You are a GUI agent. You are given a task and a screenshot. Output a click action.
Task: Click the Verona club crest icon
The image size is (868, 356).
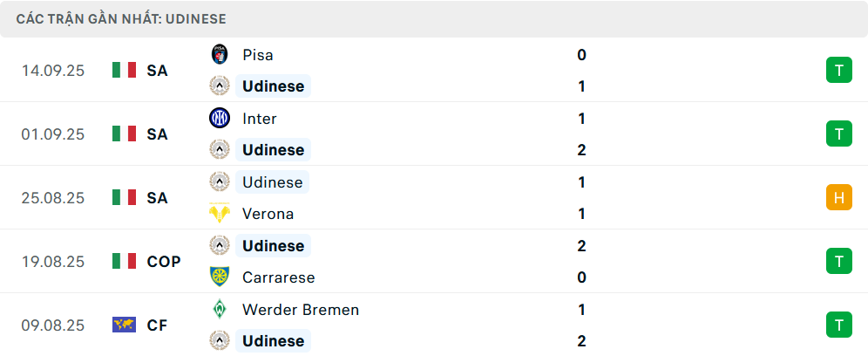coord(219,214)
